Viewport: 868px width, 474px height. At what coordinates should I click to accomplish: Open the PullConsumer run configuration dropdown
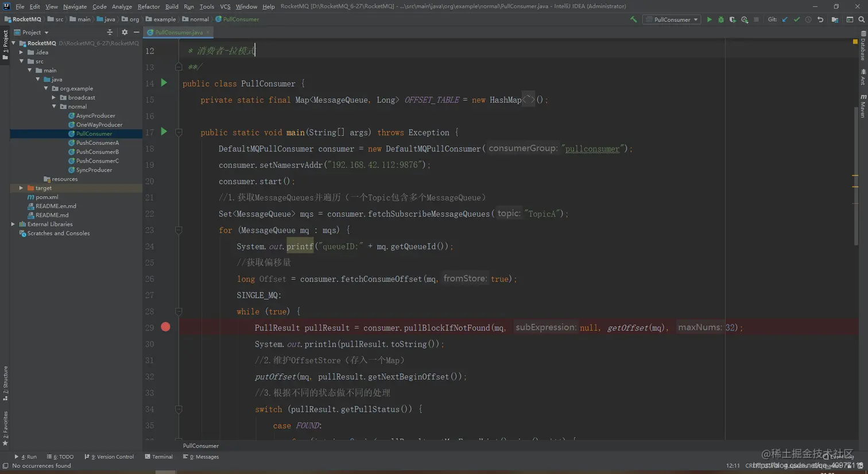pos(672,20)
